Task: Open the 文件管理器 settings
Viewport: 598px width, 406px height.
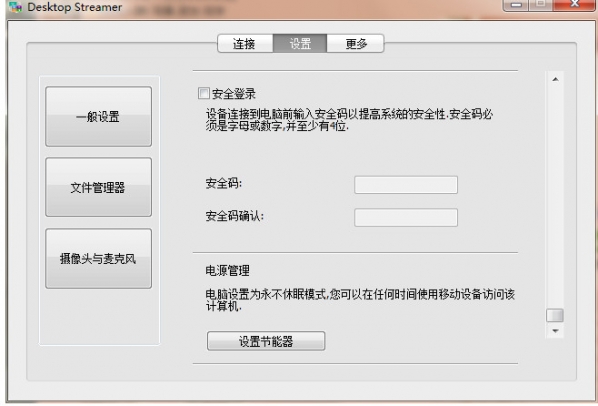Action: click(x=98, y=187)
